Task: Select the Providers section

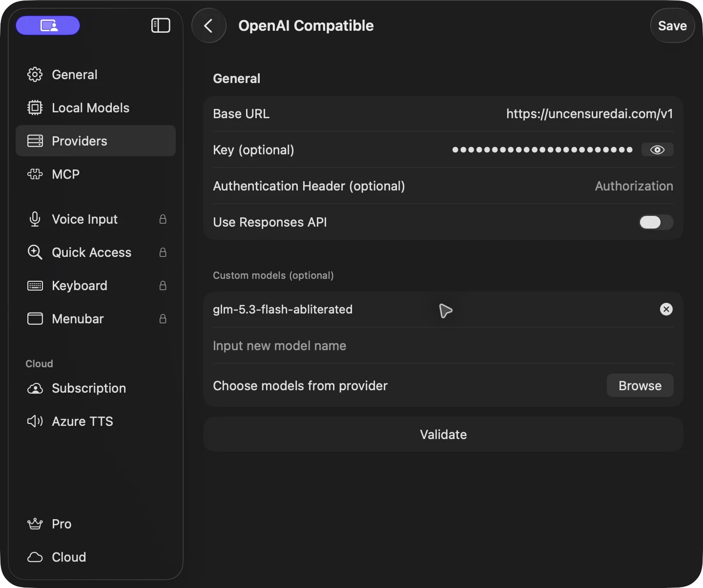Action: pyautogui.click(x=96, y=141)
